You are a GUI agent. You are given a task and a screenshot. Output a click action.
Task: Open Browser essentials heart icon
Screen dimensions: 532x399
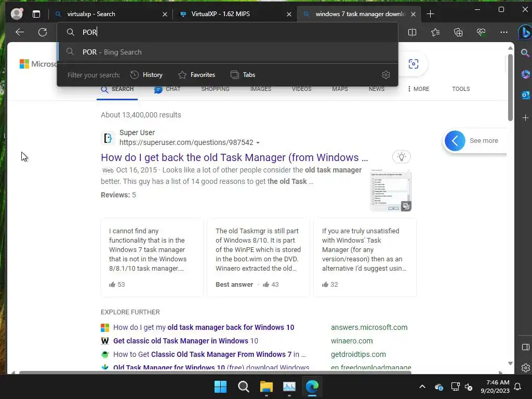point(481,32)
